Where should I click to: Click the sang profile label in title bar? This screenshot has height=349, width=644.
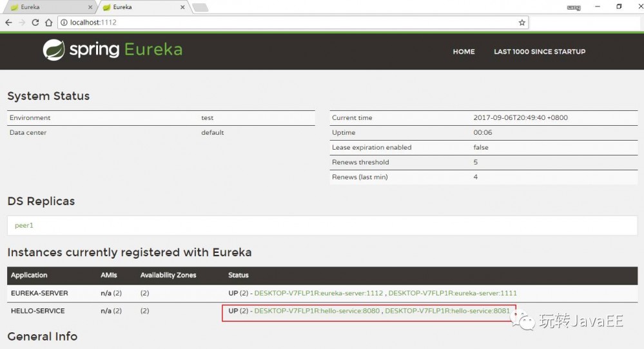coord(573,7)
